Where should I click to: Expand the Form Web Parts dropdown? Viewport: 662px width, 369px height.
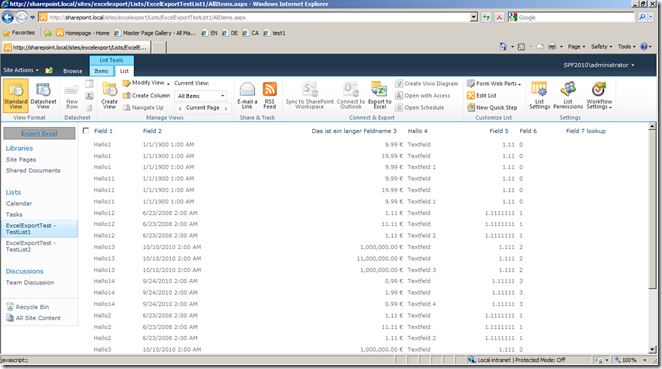pyautogui.click(x=519, y=84)
